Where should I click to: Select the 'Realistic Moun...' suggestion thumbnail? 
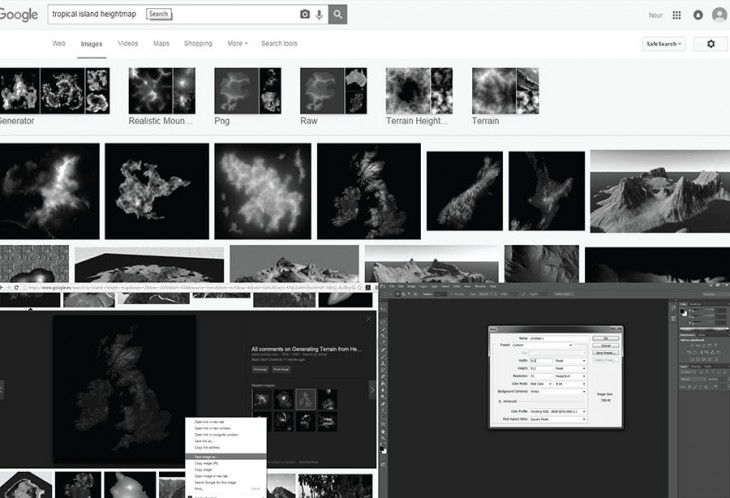[161, 92]
